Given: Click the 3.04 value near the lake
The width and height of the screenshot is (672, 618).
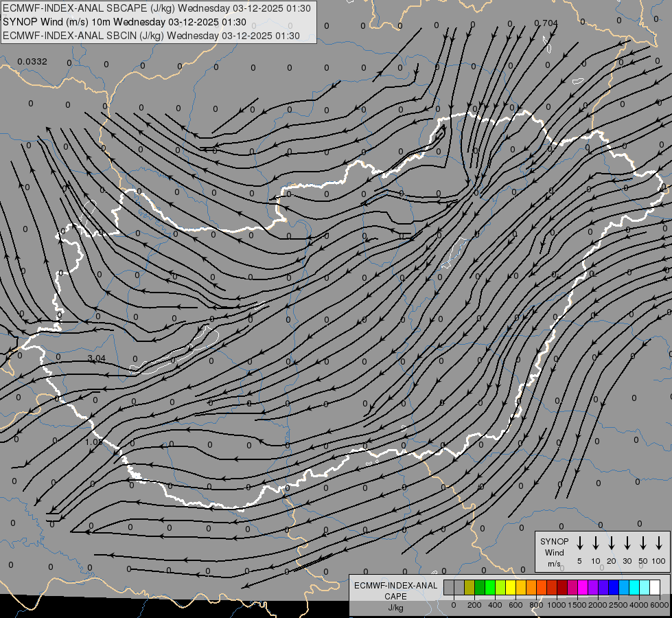Looking at the screenshot, I should coord(96,358).
